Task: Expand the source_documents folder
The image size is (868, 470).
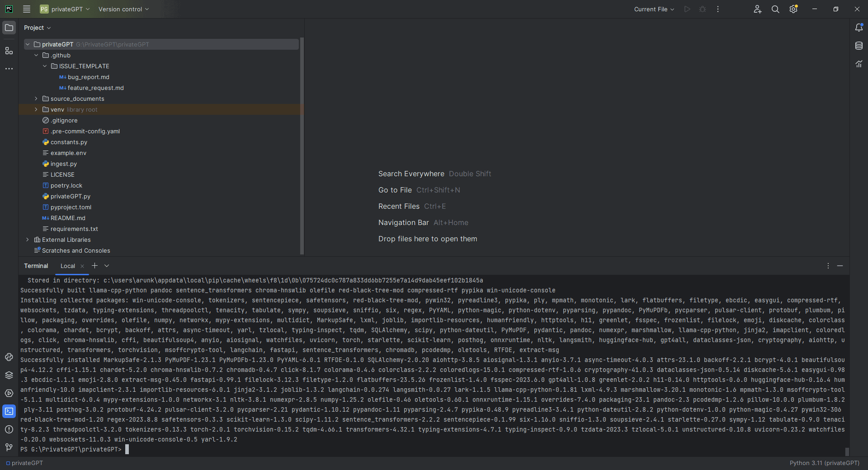Action: tap(36, 99)
